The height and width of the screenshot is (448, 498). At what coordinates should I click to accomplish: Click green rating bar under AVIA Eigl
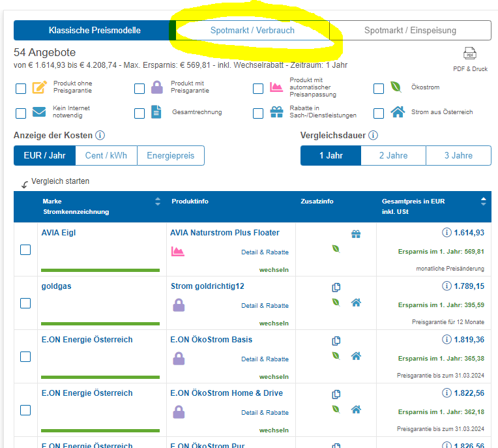(100, 271)
